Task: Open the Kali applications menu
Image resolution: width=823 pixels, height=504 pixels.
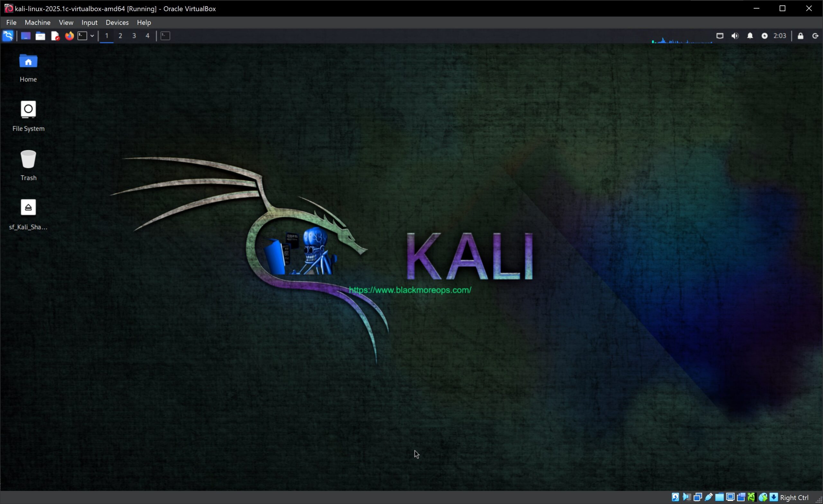Action: (8, 36)
